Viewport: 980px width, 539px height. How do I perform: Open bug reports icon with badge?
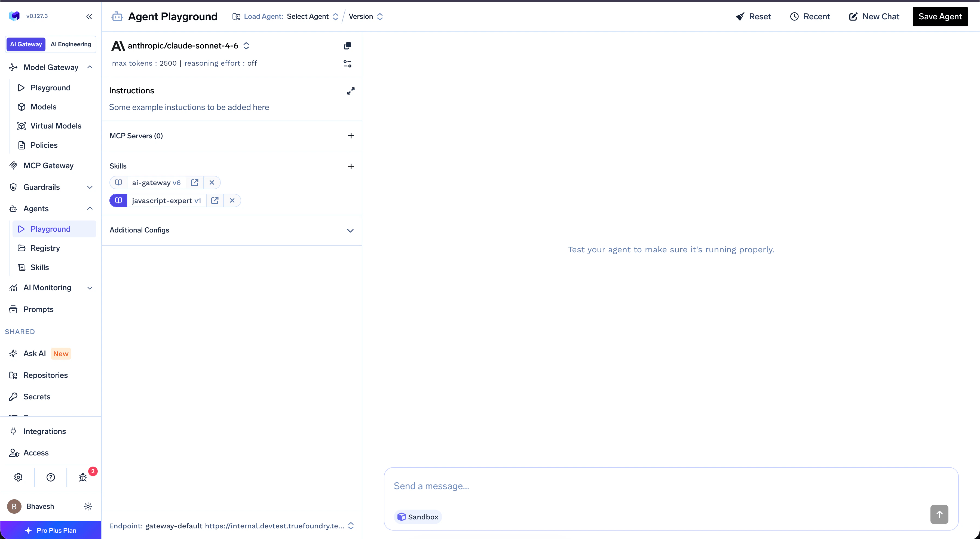(x=83, y=477)
